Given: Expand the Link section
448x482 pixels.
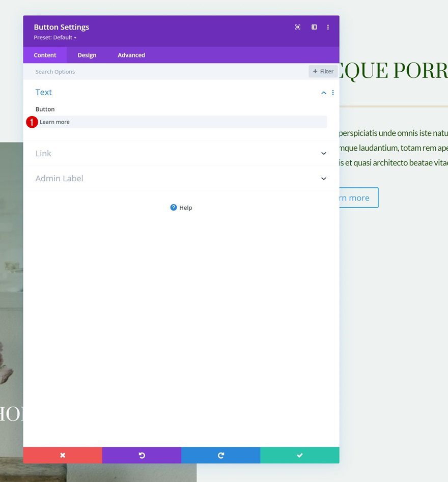Looking at the screenshot, I should point(323,153).
